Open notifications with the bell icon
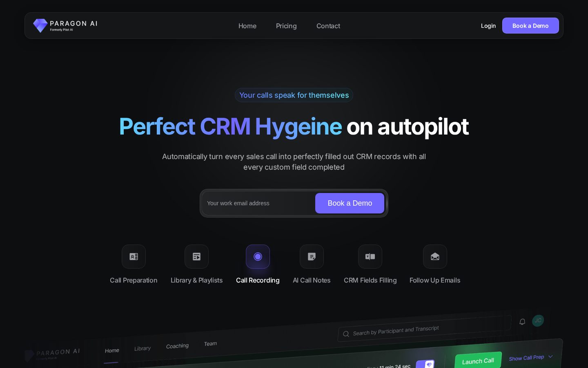Image resolution: width=588 pixels, height=368 pixels. click(x=522, y=322)
